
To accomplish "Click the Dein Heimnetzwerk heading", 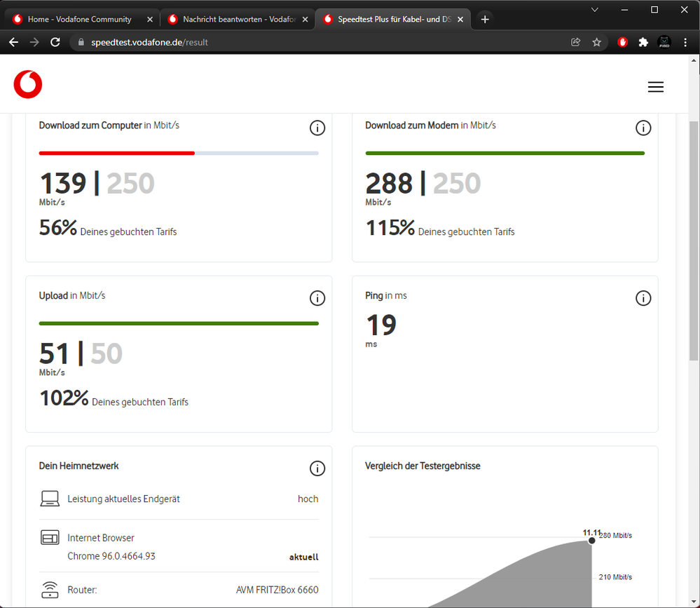I will (78, 466).
